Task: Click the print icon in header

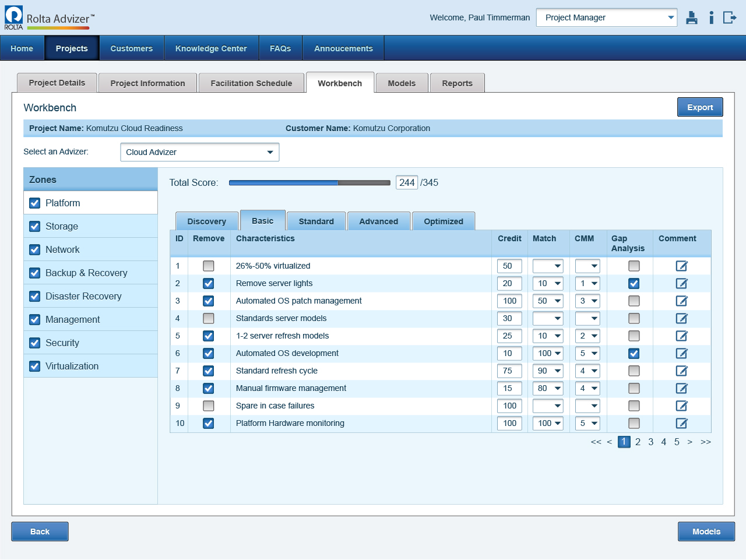Action: pyautogui.click(x=692, y=17)
